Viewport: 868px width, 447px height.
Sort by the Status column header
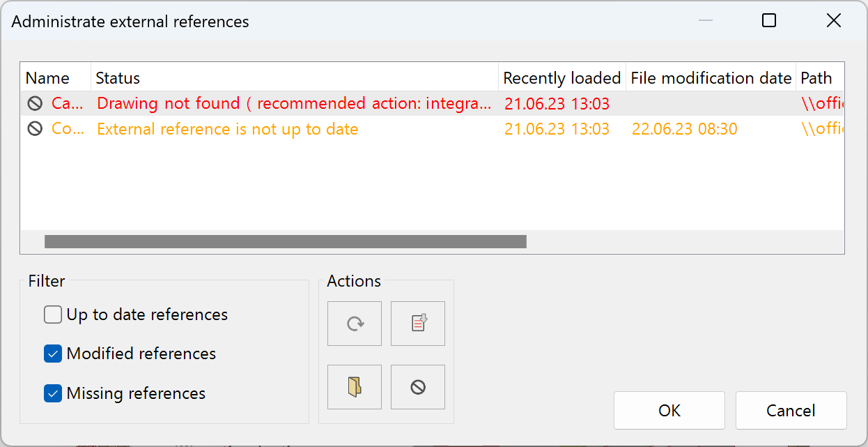pyautogui.click(x=295, y=77)
